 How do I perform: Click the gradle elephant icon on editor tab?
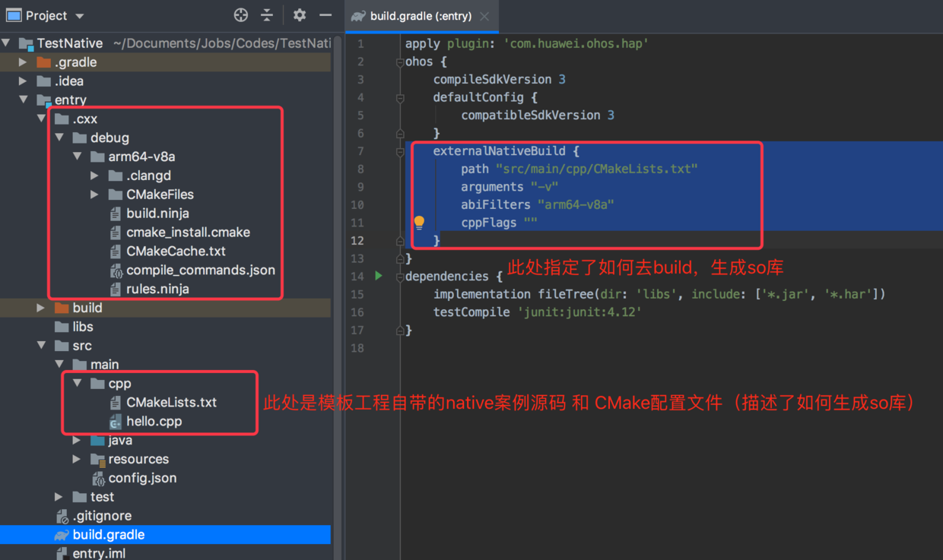pyautogui.click(x=358, y=16)
